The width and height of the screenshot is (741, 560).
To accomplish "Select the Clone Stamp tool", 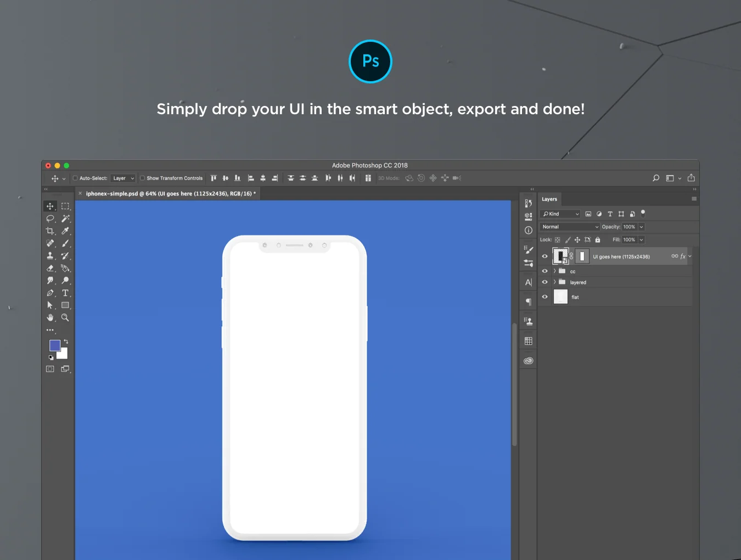I will point(50,256).
